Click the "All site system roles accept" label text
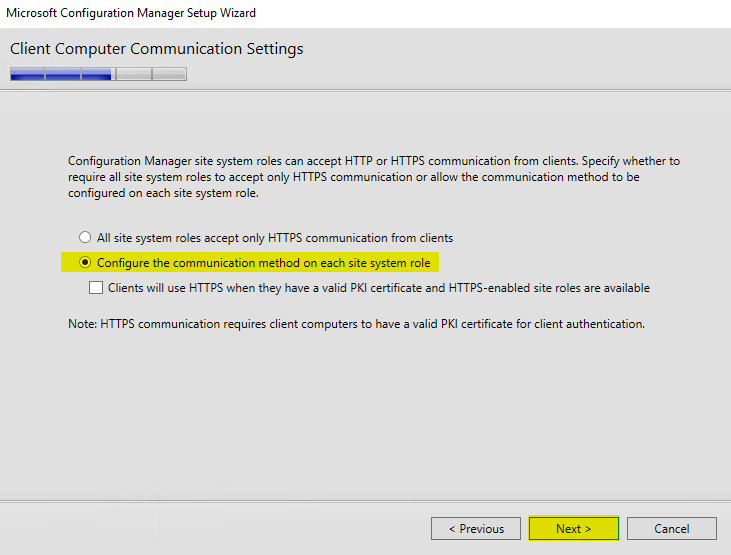The image size is (731, 555). point(275,238)
